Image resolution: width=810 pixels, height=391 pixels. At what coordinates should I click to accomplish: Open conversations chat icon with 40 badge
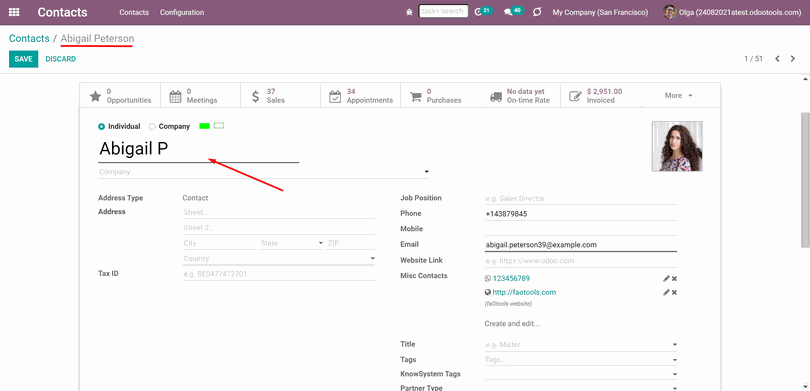[x=513, y=11]
